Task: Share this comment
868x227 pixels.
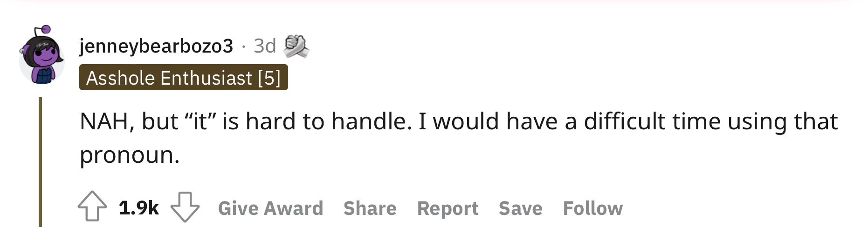Action: pos(370,208)
